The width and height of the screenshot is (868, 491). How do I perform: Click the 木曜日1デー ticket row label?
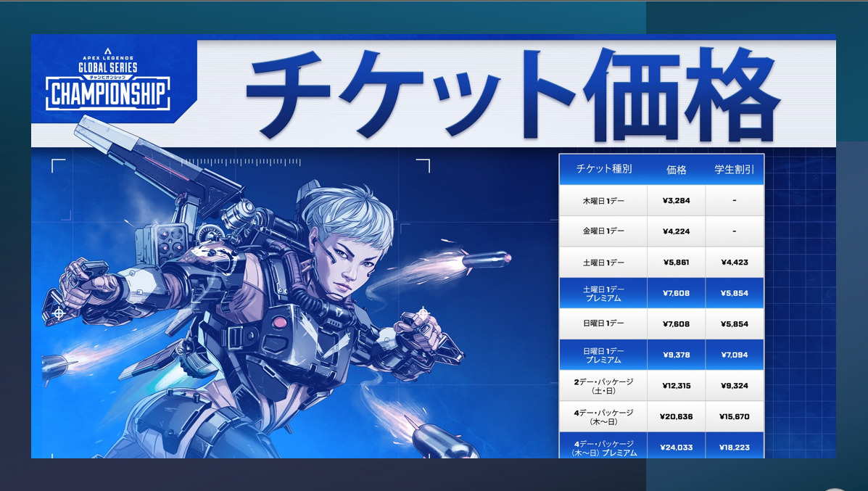click(x=603, y=201)
